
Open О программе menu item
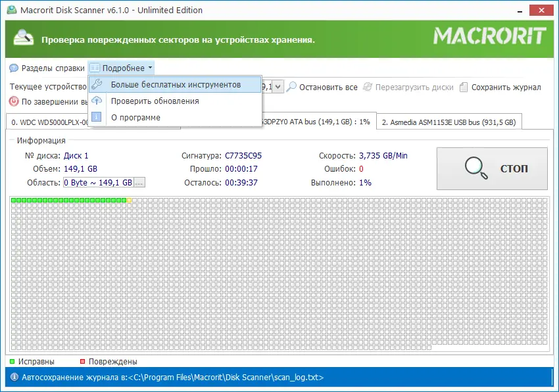[175, 117]
